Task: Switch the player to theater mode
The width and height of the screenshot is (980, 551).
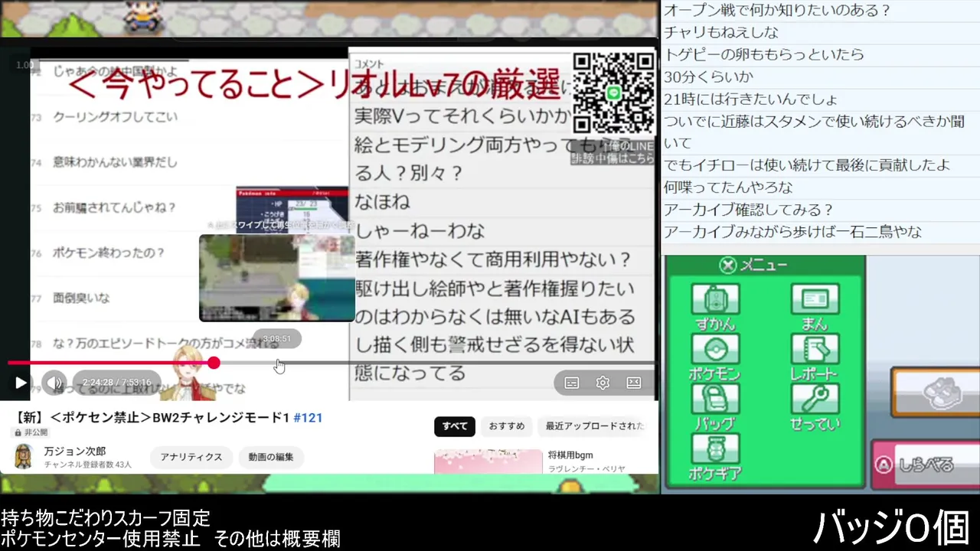Action: 634,383
